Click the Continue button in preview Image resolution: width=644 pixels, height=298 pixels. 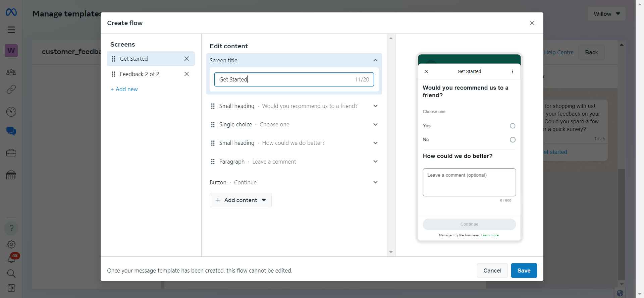tap(469, 224)
